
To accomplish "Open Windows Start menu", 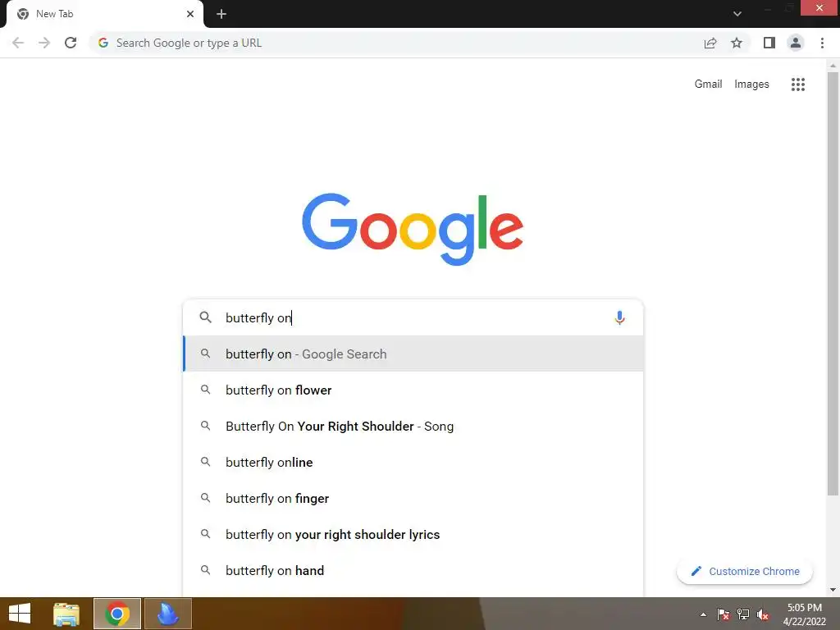I will coord(20,614).
